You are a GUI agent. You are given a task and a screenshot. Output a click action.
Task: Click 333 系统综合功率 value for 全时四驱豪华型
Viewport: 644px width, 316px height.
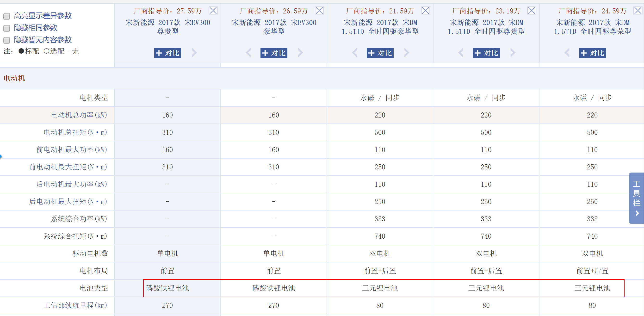(380, 219)
